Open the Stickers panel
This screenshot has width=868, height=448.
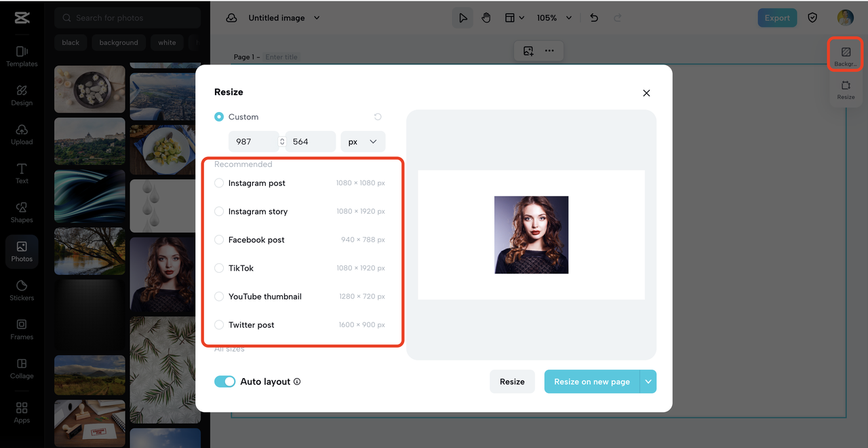[x=22, y=290]
